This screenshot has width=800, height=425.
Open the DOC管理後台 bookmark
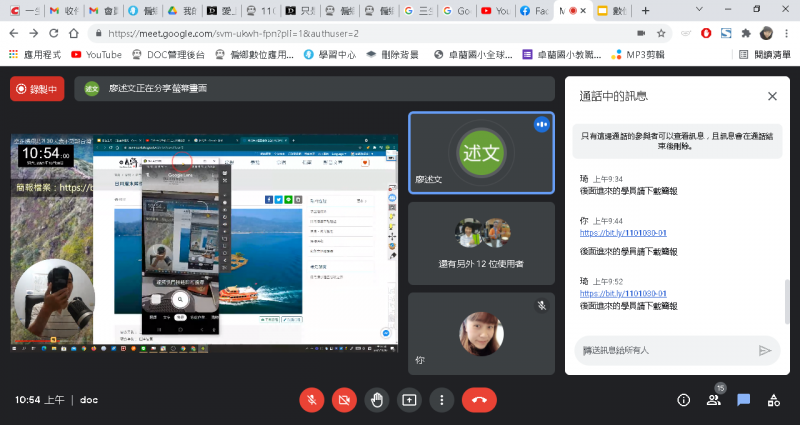(x=168, y=55)
